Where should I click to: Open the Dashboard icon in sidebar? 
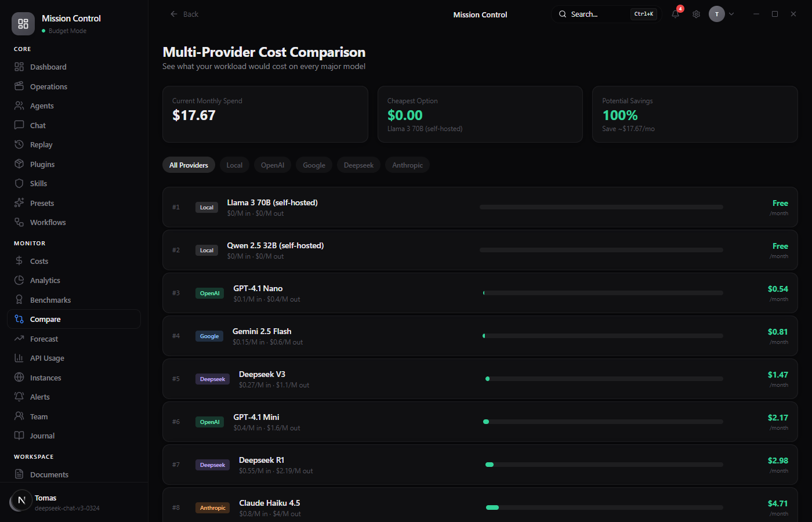[19, 67]
